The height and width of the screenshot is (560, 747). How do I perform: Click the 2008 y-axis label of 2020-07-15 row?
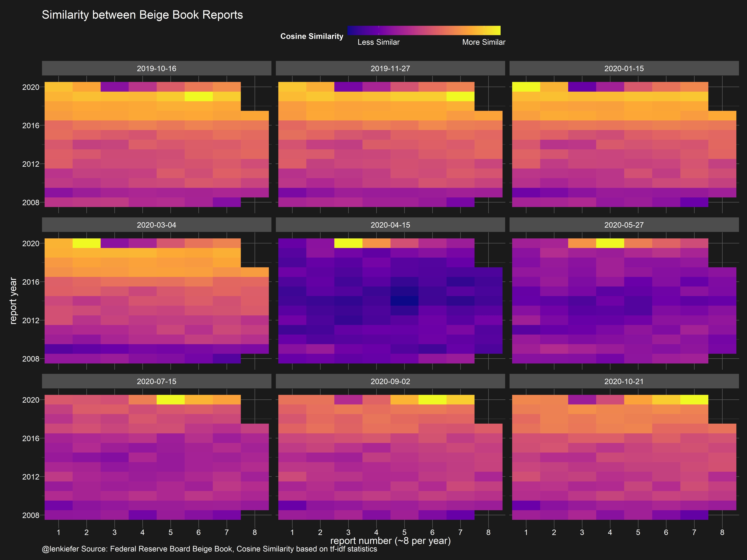pyautogui.click(x=31, y=515)
